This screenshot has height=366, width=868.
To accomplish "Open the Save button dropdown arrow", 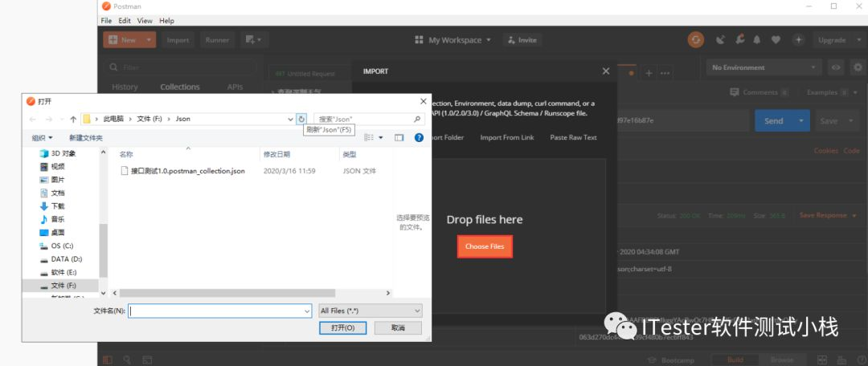I will [851, 120].
